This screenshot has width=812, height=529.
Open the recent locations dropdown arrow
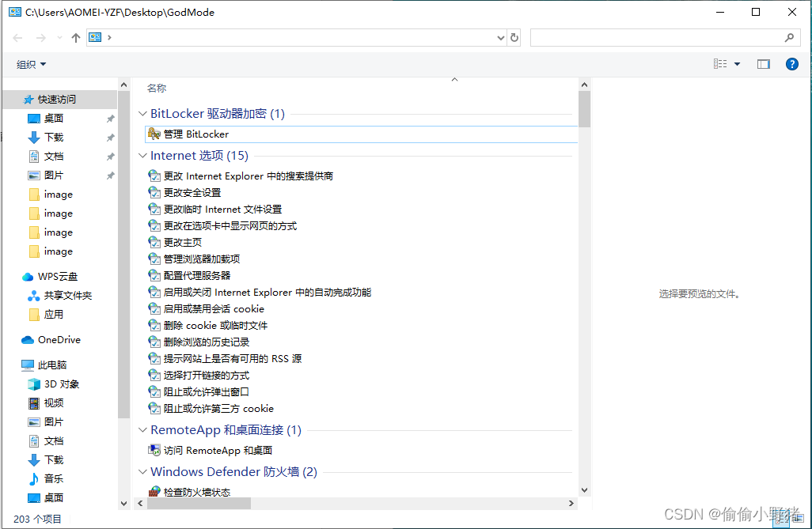[59, 37]
